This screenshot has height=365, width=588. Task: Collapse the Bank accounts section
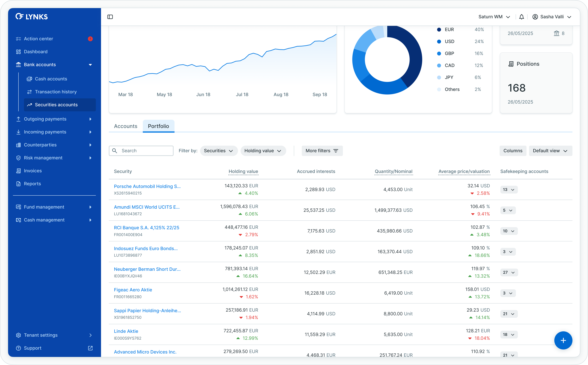pos(90,65)
